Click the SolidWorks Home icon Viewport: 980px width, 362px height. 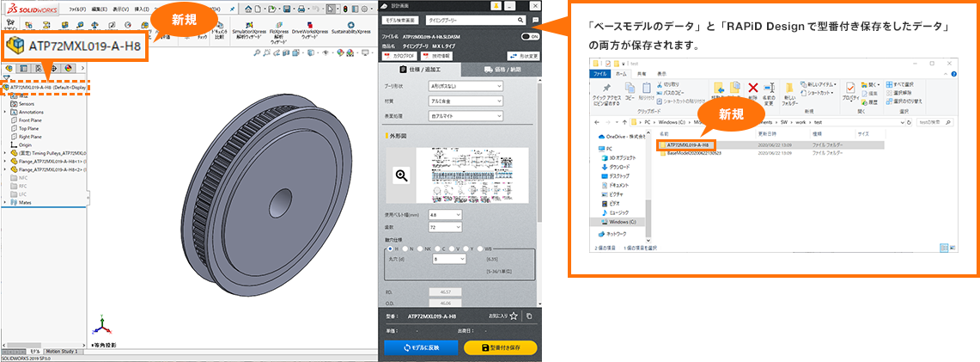pos(249,9)
